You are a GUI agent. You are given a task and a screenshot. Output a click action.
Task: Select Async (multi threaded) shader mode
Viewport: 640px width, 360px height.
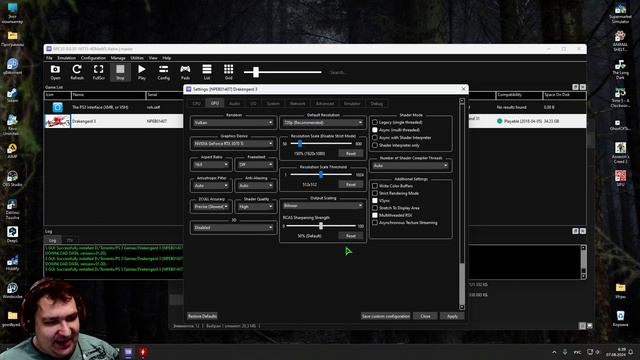[x=396, y=130]
